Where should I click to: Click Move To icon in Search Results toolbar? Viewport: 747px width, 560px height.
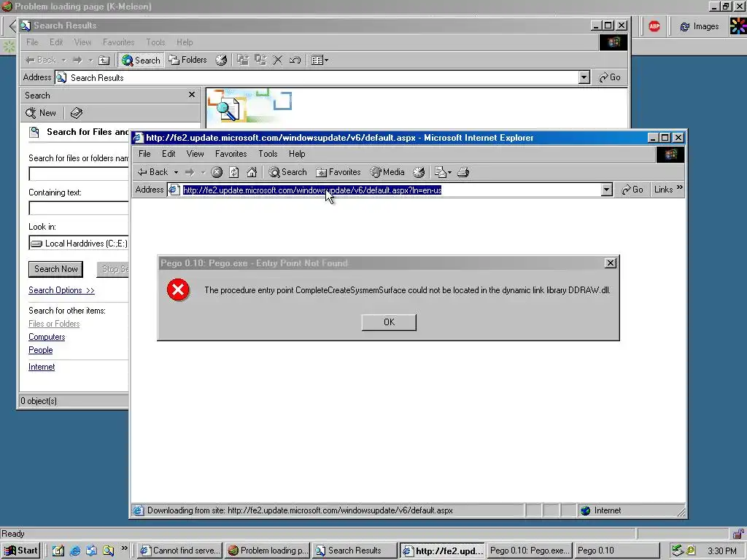pyautogui.click(x=243, y=60)
